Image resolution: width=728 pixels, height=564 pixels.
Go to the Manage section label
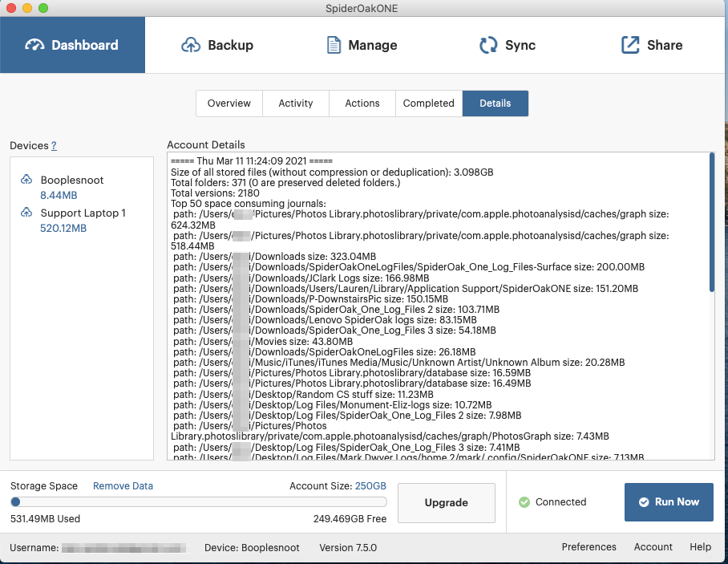(372, 45)
